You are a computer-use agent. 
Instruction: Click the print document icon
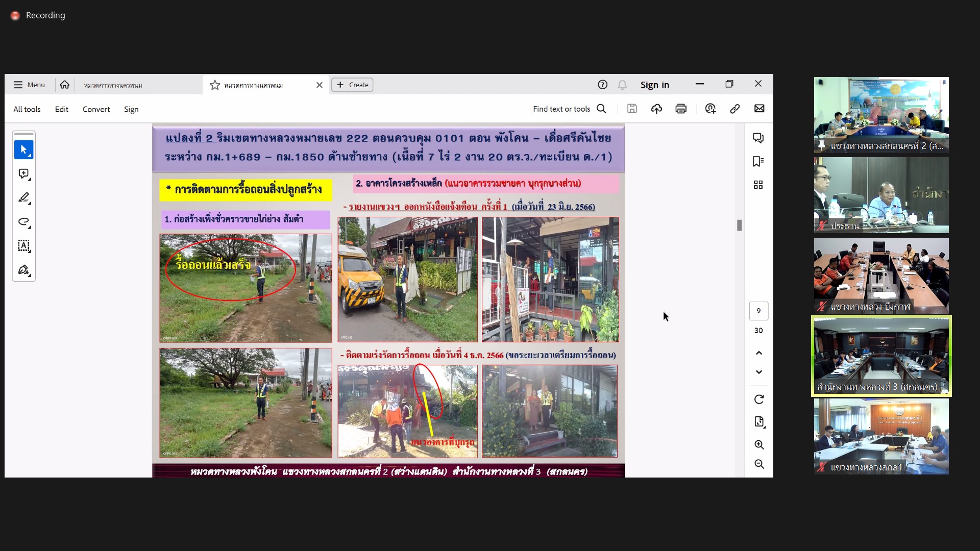(x=681, y=109)
